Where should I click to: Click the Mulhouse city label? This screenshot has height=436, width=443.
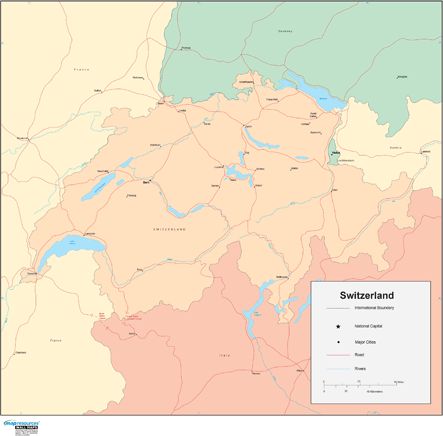point(138,77)
